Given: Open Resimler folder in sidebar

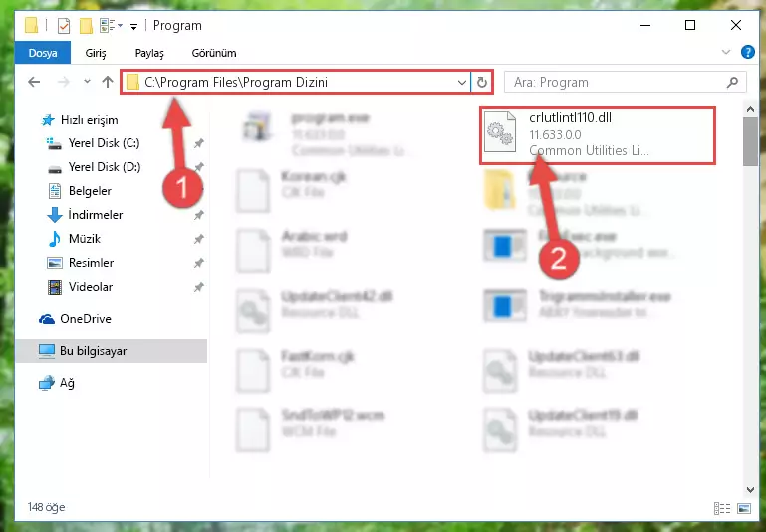Looking at the screenshot, I should click(x=80, y=263).
